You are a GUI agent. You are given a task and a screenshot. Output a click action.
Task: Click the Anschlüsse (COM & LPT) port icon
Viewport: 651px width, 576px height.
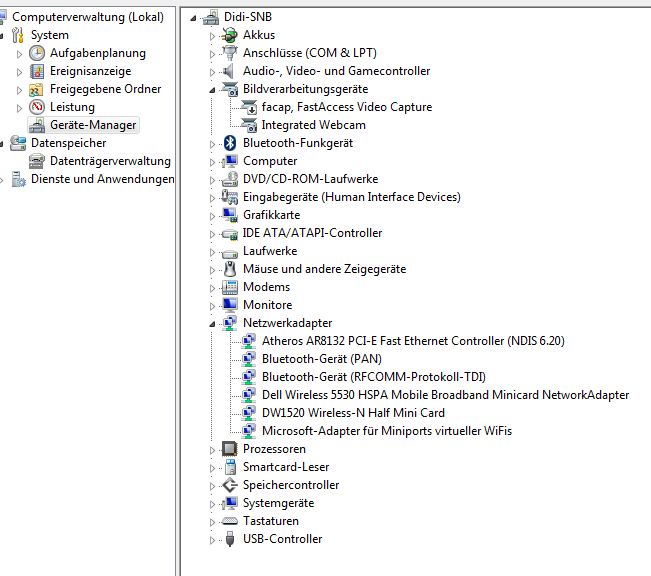coord(229,53)
